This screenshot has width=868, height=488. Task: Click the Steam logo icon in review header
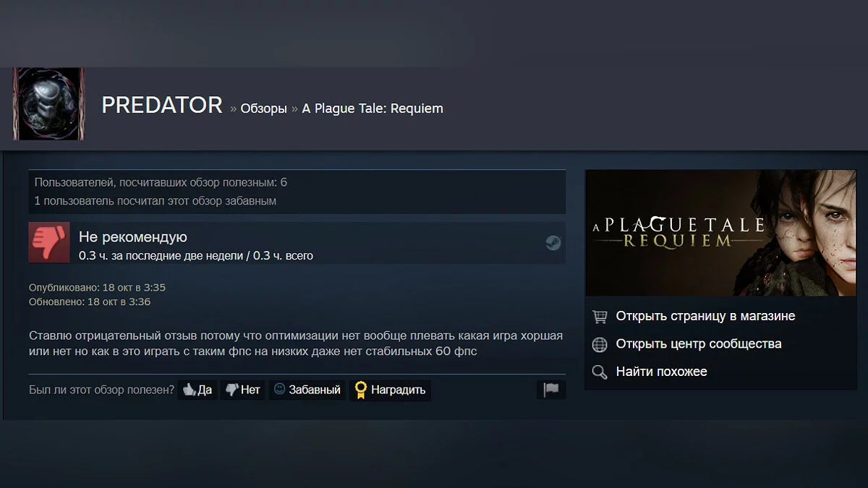[553, 243]
